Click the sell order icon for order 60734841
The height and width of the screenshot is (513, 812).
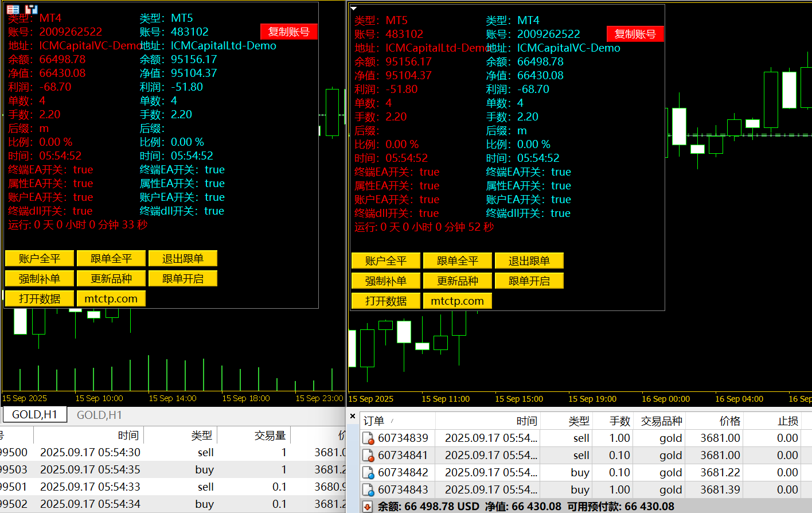click(368, 456)
